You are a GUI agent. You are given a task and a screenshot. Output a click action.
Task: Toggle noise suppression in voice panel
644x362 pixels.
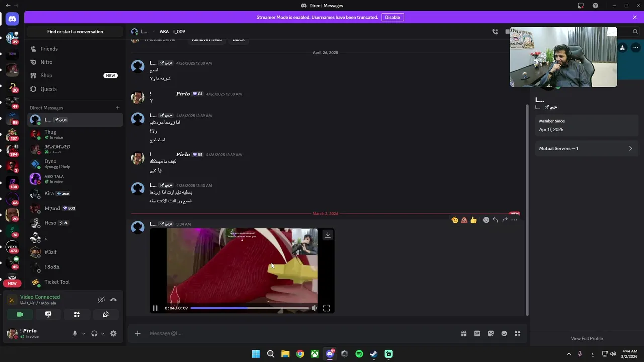101,300
